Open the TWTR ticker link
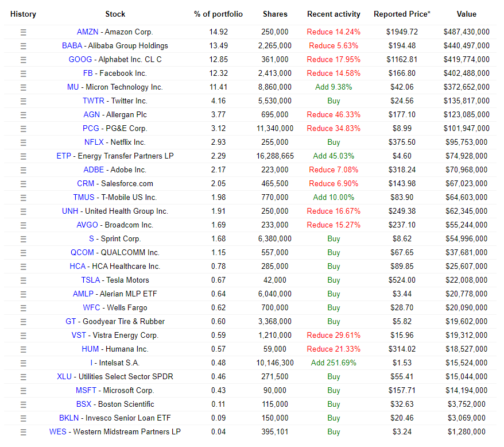 tap(93, 101)
